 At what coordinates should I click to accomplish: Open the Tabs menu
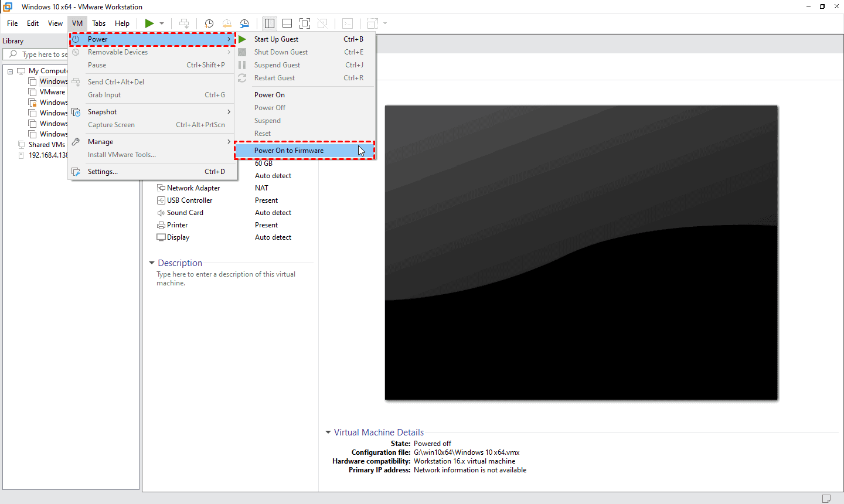(99, 23)
